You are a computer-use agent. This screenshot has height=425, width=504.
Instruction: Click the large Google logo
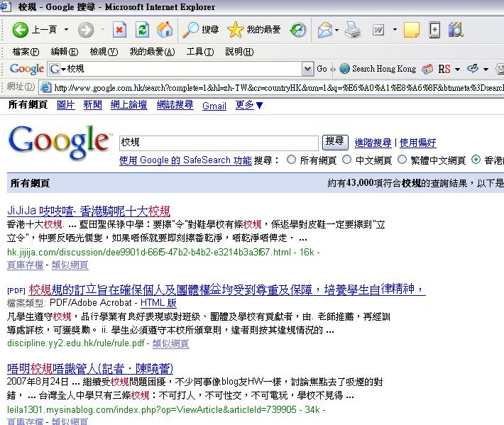tap(60, 143)
